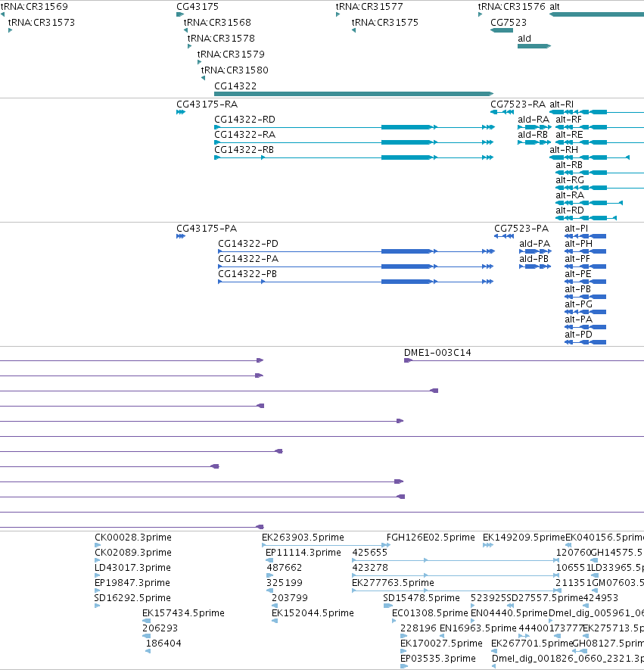Click the tRNA:CR31579 label
The width and height of the screenshot is (644, 670).
tap(231, 55)
